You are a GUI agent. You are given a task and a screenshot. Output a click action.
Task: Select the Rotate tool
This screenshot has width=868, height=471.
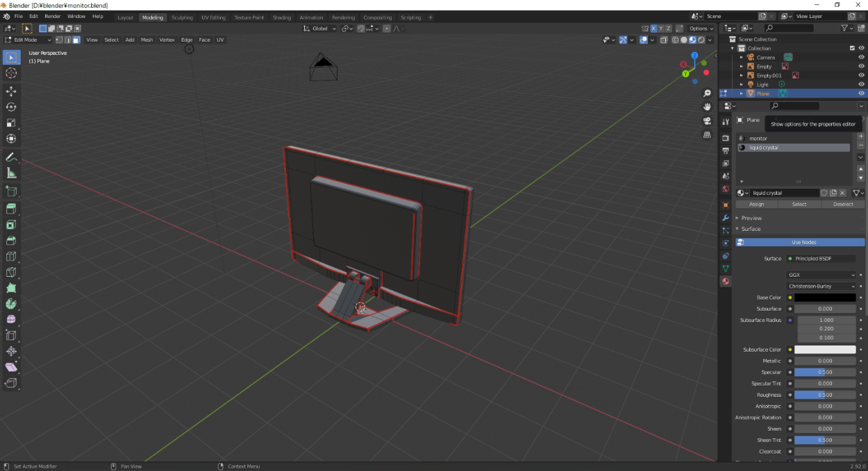tap(11, 107)
